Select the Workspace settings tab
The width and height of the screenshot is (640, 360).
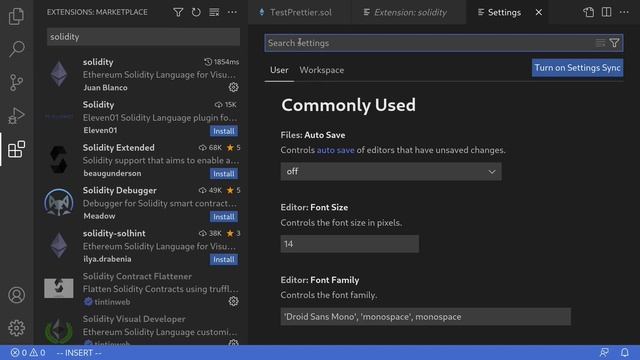[322, 70]
